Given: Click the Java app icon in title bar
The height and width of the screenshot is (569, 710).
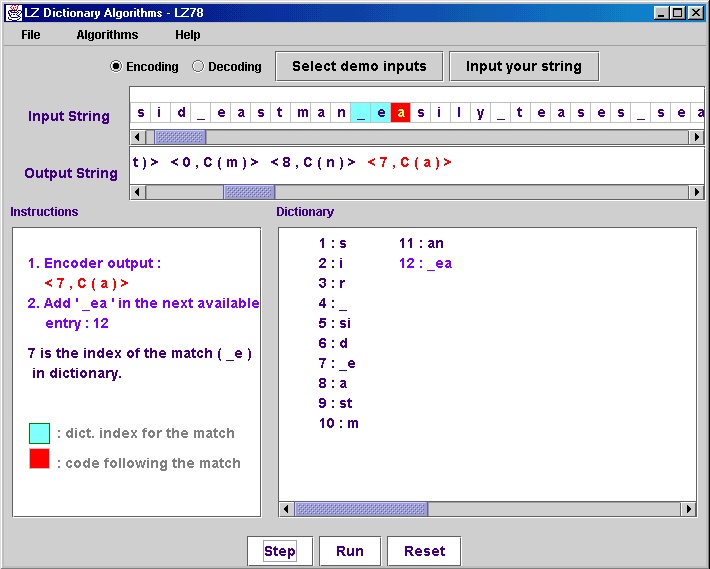Looking at the screenshot, I should click(14, 13).
